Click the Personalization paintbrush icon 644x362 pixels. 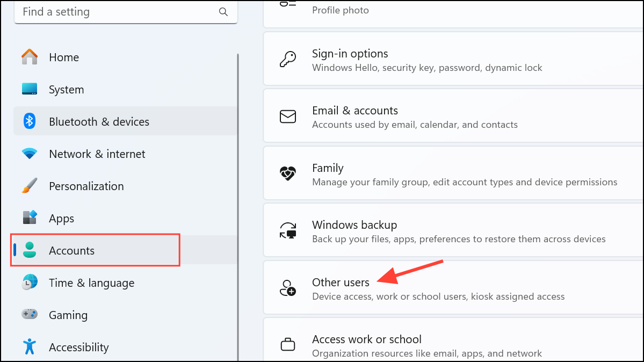point(30,186)
